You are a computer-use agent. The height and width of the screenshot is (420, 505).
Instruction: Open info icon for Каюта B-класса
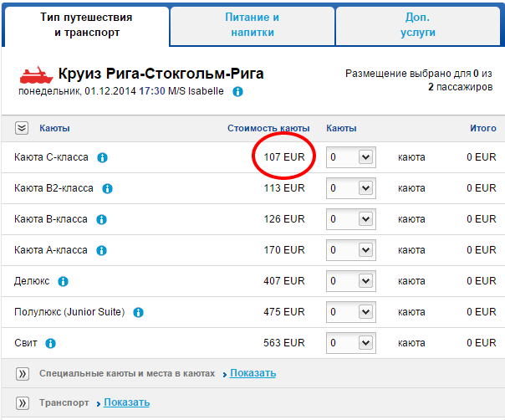tap(102, 219)
